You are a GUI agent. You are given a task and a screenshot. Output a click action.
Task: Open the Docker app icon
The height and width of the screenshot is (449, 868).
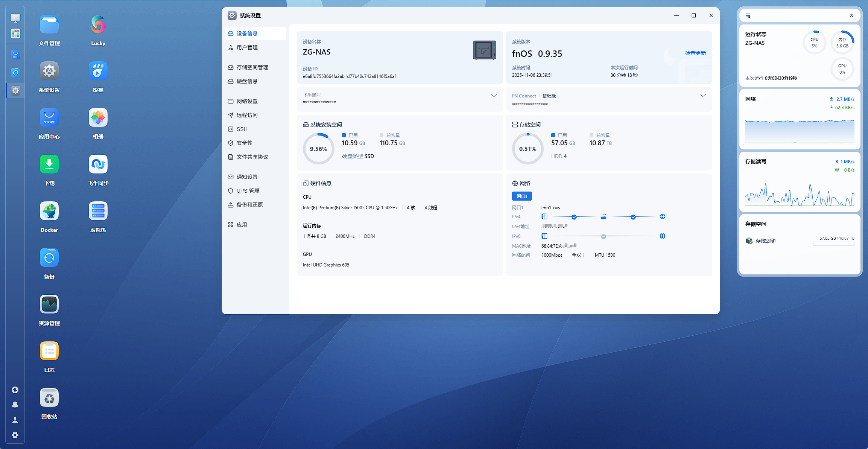(49, 211)
